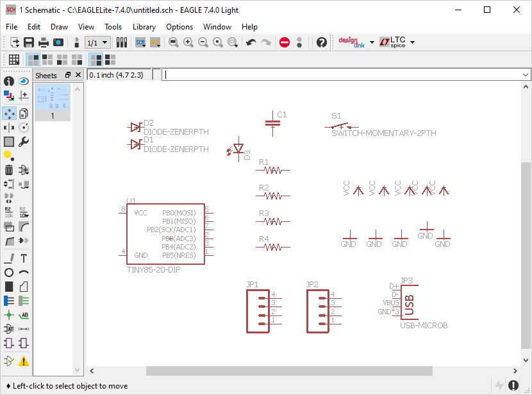The width and height of the screenshot is (532, 395).
Task: Pick the Text tool
Action: 23,258
